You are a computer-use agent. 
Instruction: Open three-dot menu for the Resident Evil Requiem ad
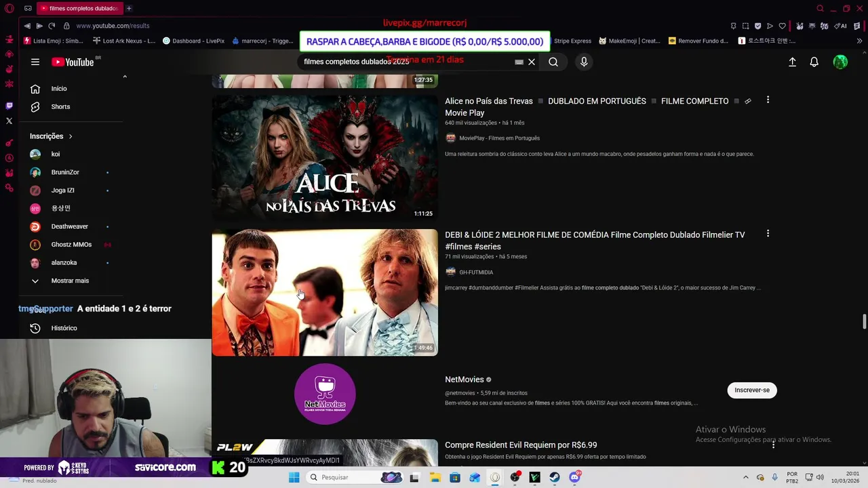tap(773, 445)
